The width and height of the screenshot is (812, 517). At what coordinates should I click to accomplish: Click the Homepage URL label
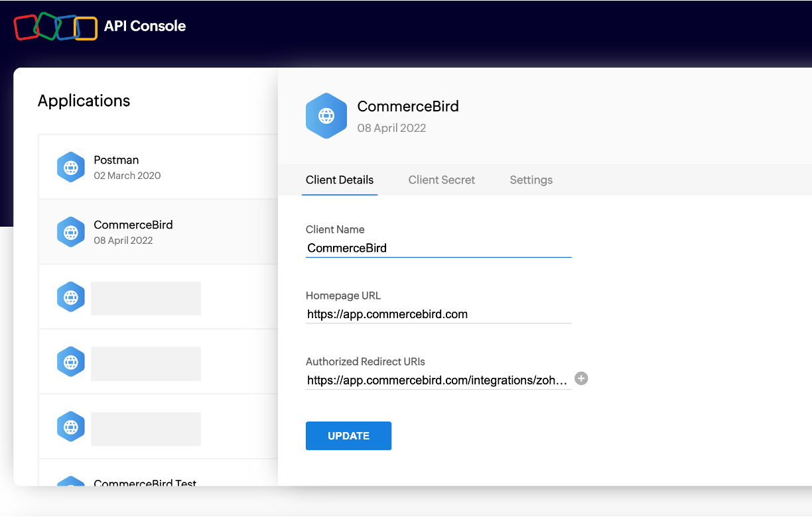343,296
